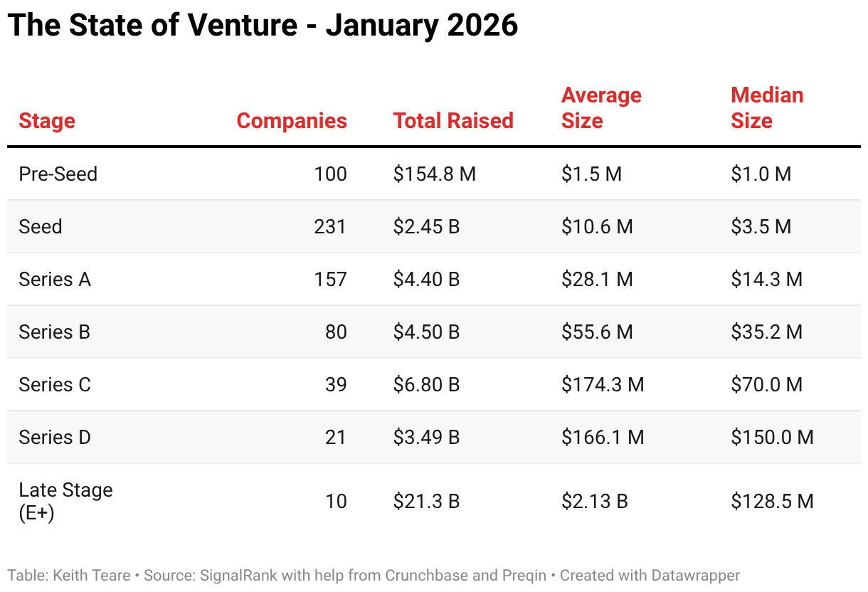This screenshot has width=868, height=592.
Task: Select the 231 companies cell
Action: pyautogui.click(x=330, y=226)
